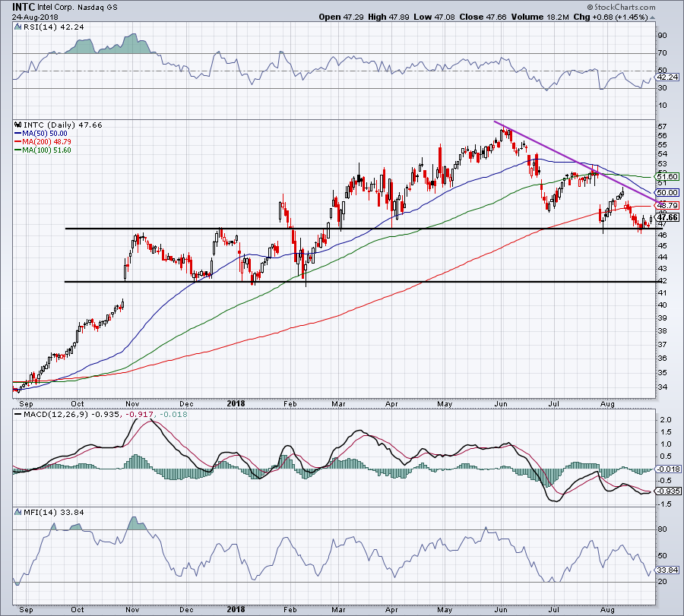
Task: Click the MFI axis level 80
Action: tap(662, 529)
